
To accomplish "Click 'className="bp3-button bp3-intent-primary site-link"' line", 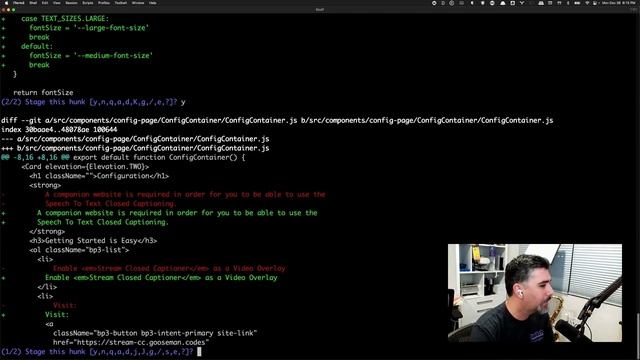I will point(155,333).
